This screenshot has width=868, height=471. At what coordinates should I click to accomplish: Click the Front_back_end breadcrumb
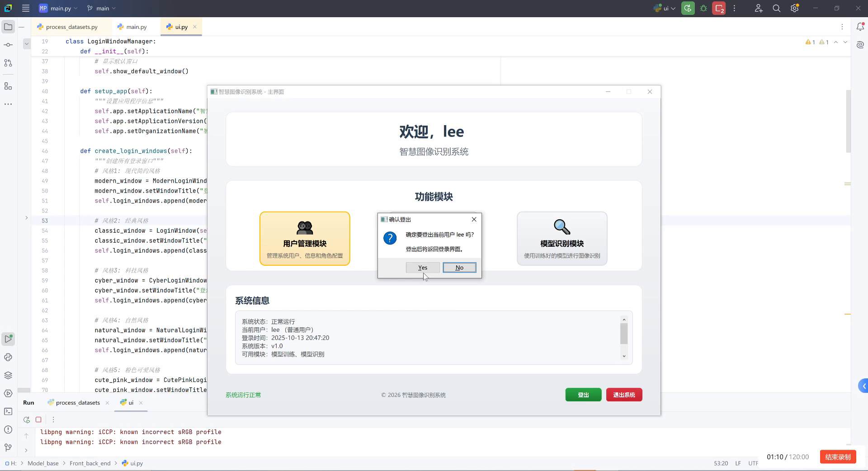(x=90, y=463)
